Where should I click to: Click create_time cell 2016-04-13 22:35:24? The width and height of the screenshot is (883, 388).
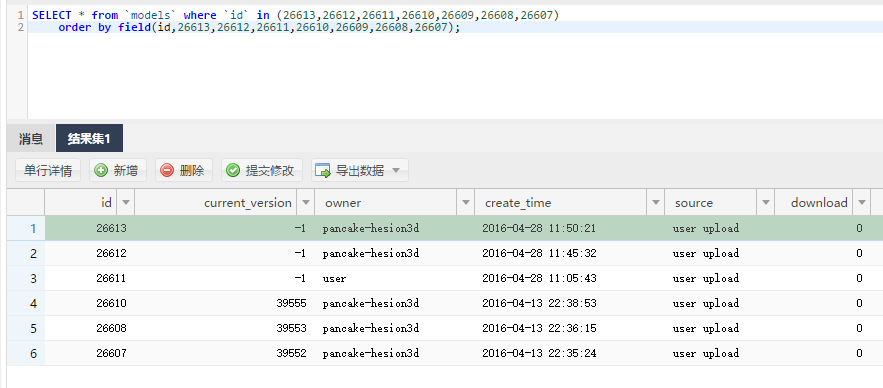coord(570,353)
